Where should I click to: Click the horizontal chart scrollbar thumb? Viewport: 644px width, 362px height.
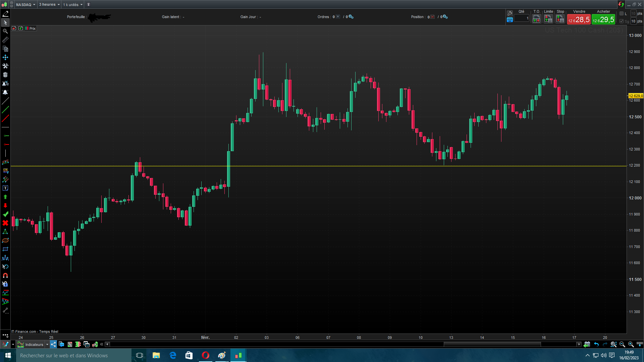[492, 344]
